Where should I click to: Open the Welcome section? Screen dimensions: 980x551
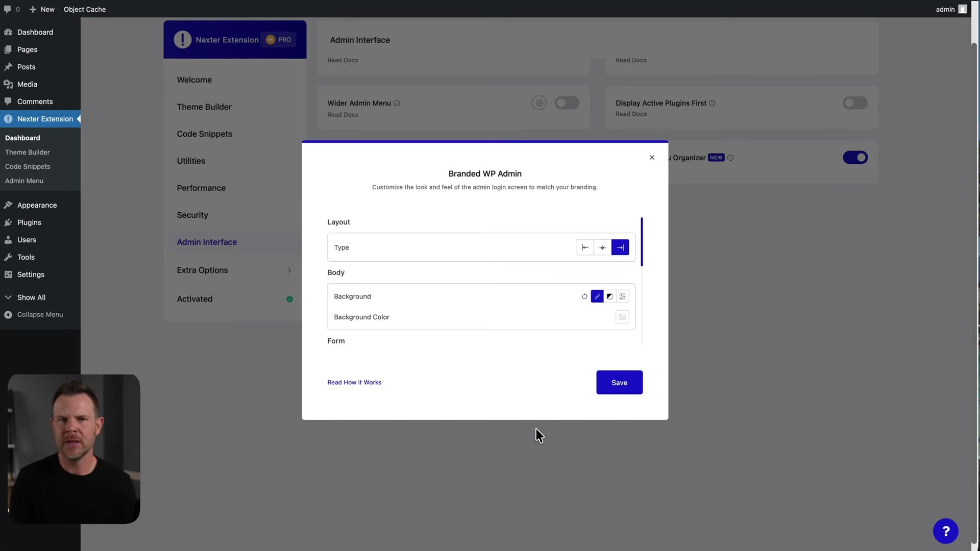click(194, 80)
